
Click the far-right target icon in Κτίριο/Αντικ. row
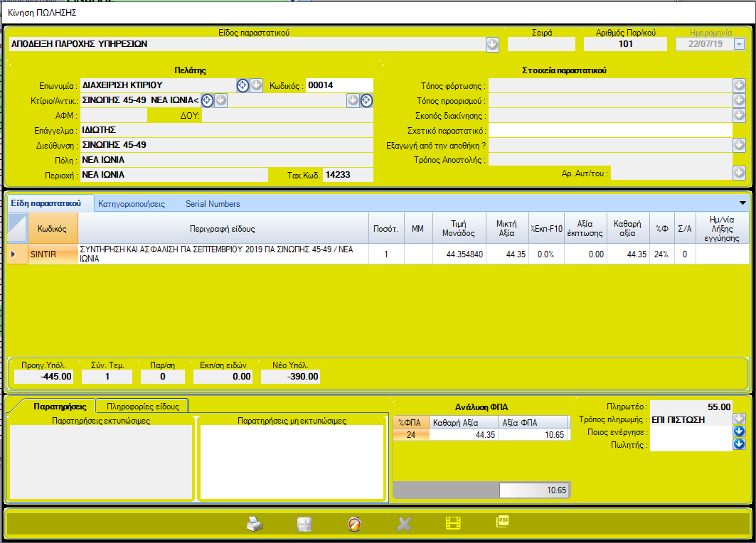click(x=366, y=100)
